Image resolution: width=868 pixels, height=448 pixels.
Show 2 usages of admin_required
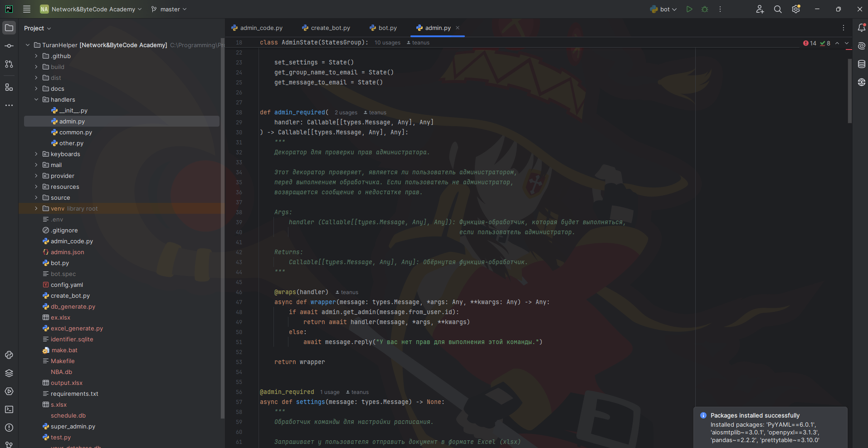346,113
